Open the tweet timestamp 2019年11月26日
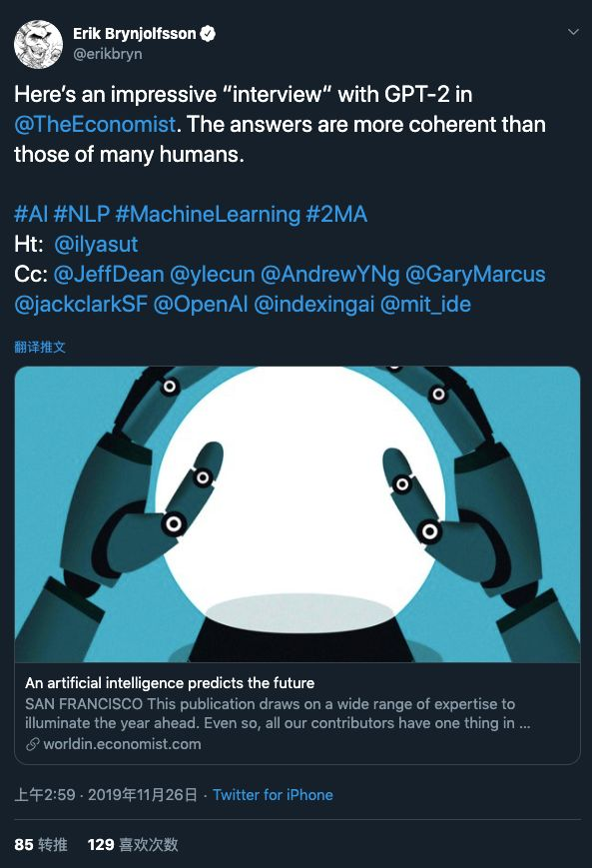This screenshot has height=868, width=592. tap(142, 795)
